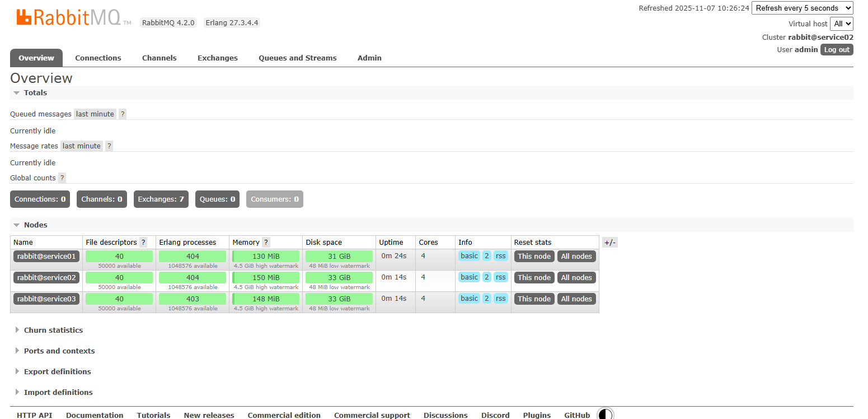The image size is (868, 419).
Task: Click the Memory usage bar for rabbit@service01
Action: point(266,257)
